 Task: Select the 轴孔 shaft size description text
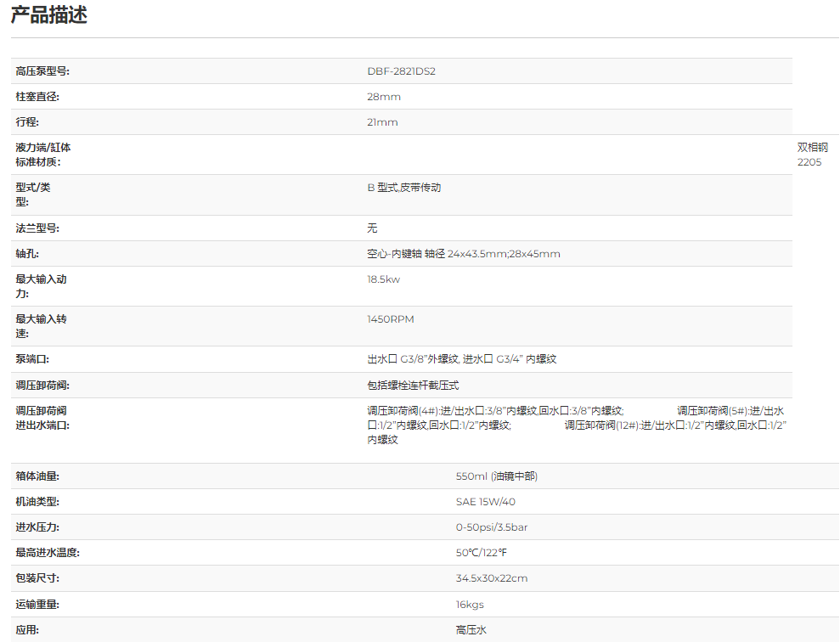[x=463, y=254]
